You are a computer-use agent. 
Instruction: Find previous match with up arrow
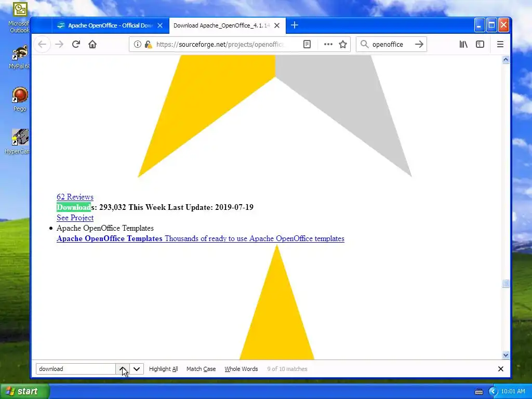click(x=123, y=369)
